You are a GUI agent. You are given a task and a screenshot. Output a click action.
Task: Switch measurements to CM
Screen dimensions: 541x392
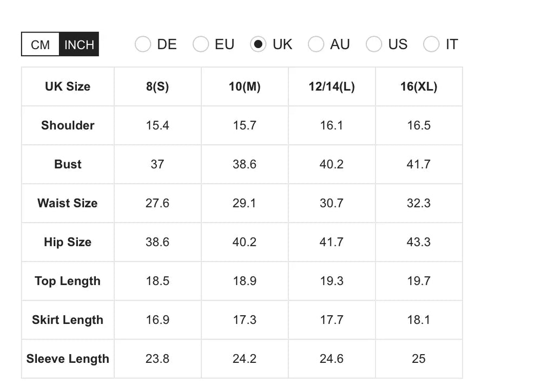click(39, 44)
